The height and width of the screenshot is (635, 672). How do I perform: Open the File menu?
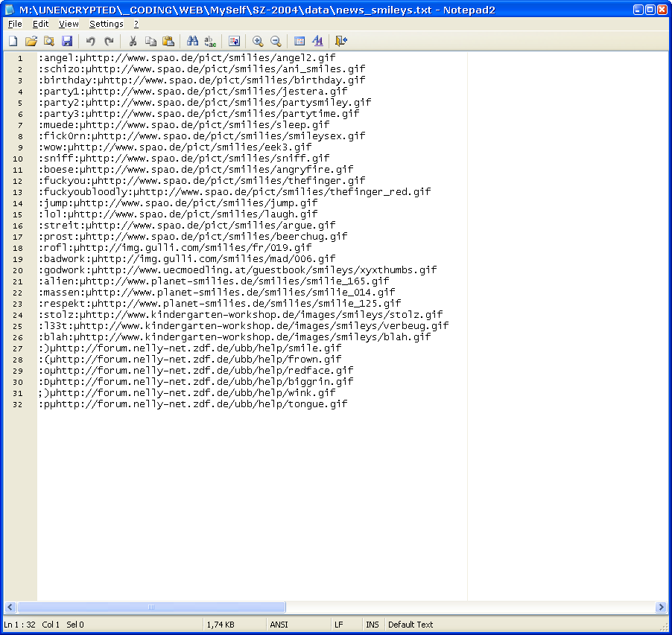click(x=15, y=24)
